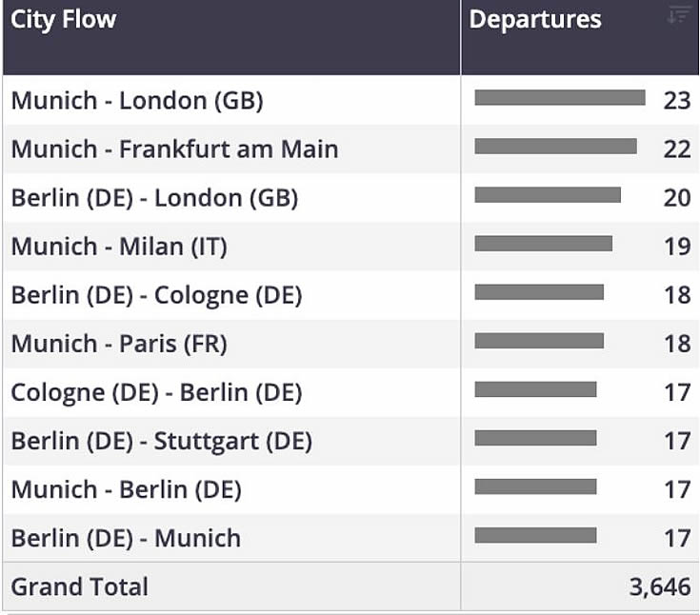
Task: Click the bar next to value 20
Action: [548, 195]
